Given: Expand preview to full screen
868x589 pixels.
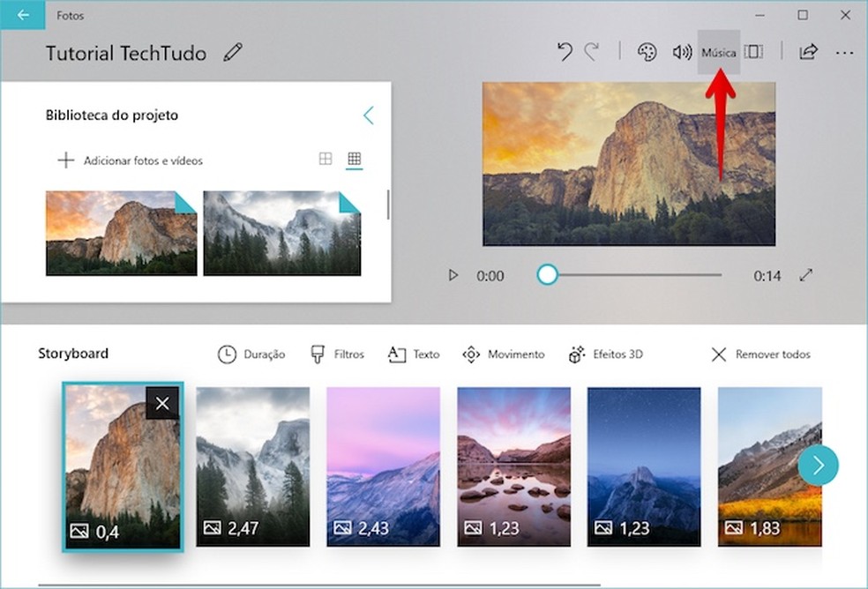Looking at the screenshot, I should click(x=806, y=275).
